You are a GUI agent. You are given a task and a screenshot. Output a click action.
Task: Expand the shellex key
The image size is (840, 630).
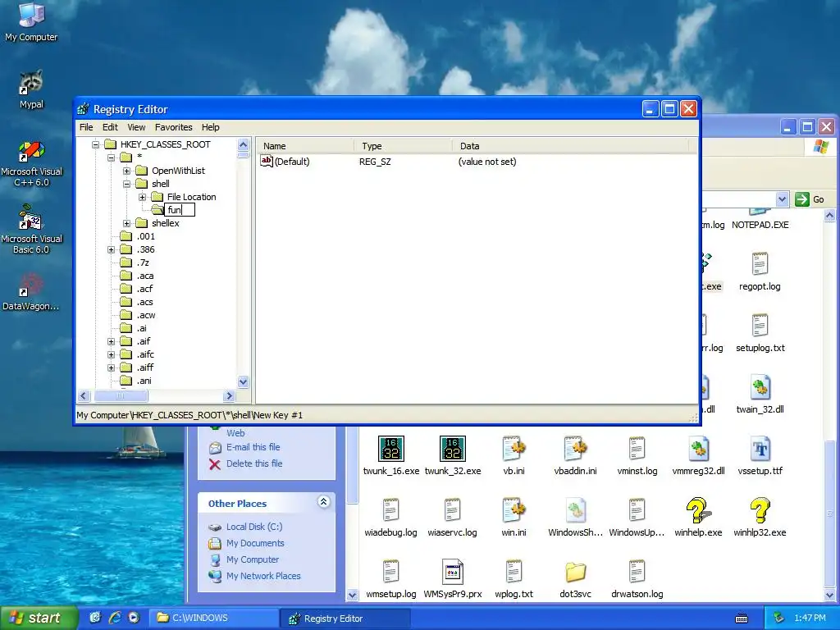tap(126, 223)
